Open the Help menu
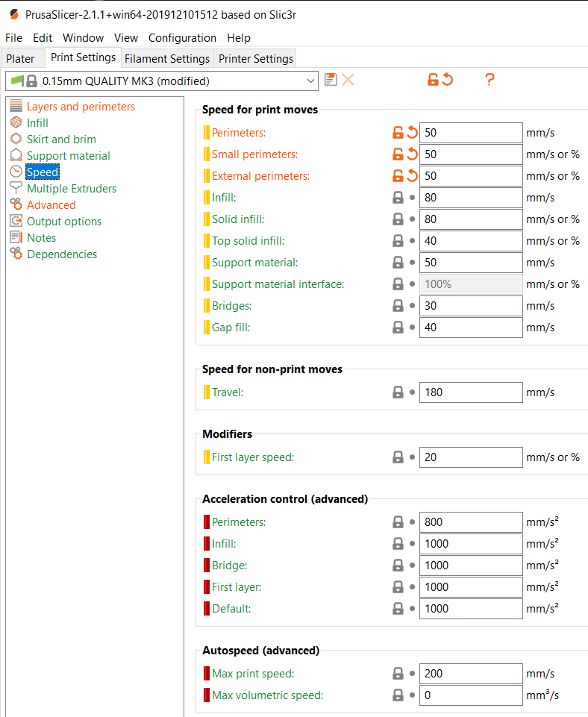This screenshot has height=717, width=588. [x=239, y=38]
